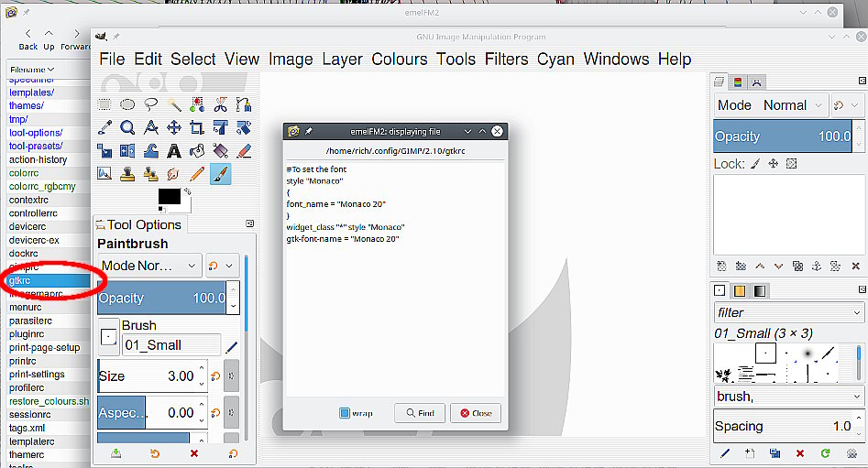The image size is (868, 468).
Task: Click the black foreground colour swatch
Action: point(169,196)
